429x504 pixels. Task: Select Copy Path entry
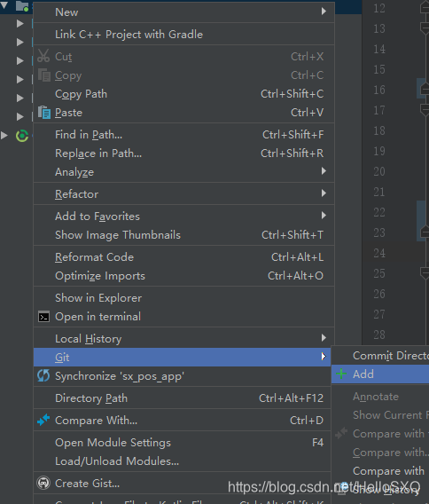point(183,94)
